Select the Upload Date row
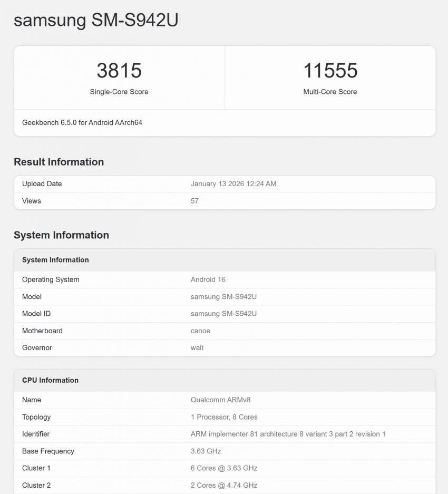This screenshot has width=448, height=494. 224,183
